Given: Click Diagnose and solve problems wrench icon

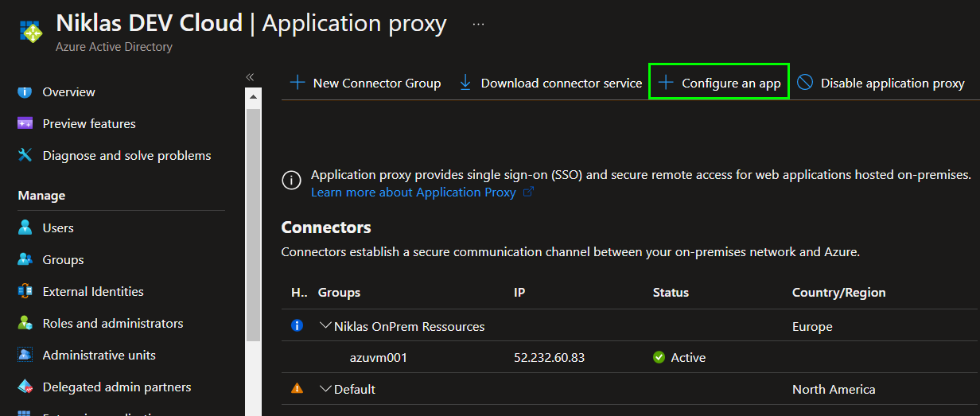Looking at the screenshot, I should (x=25, y=156).
